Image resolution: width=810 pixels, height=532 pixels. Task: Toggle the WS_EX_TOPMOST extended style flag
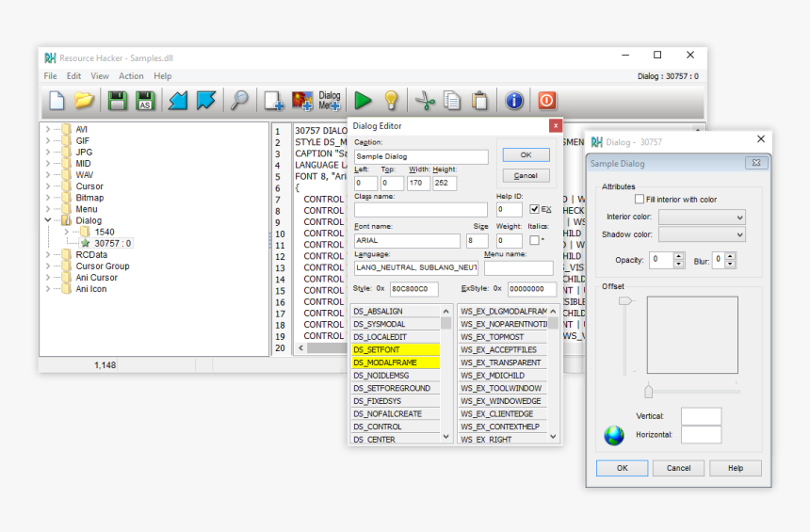pos(503,337)
